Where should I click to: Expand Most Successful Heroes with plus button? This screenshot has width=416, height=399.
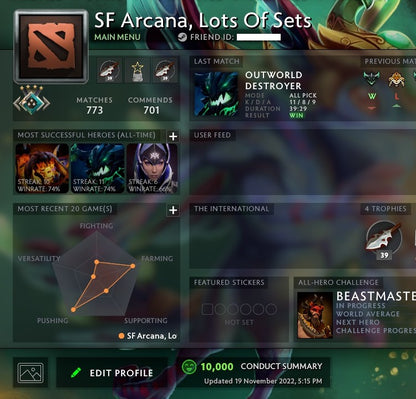click(x=173, y=136)
